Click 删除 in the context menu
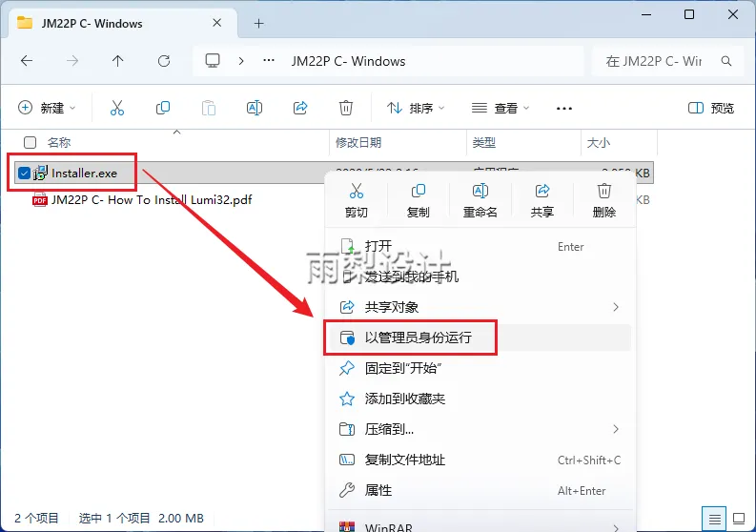 [604, 200]
